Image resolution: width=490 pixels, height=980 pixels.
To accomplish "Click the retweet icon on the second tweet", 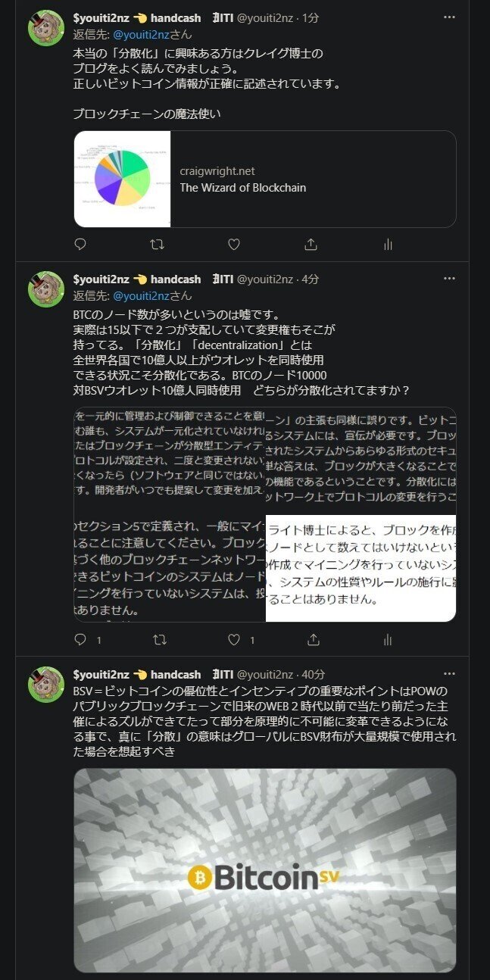I will click(158, 640).
